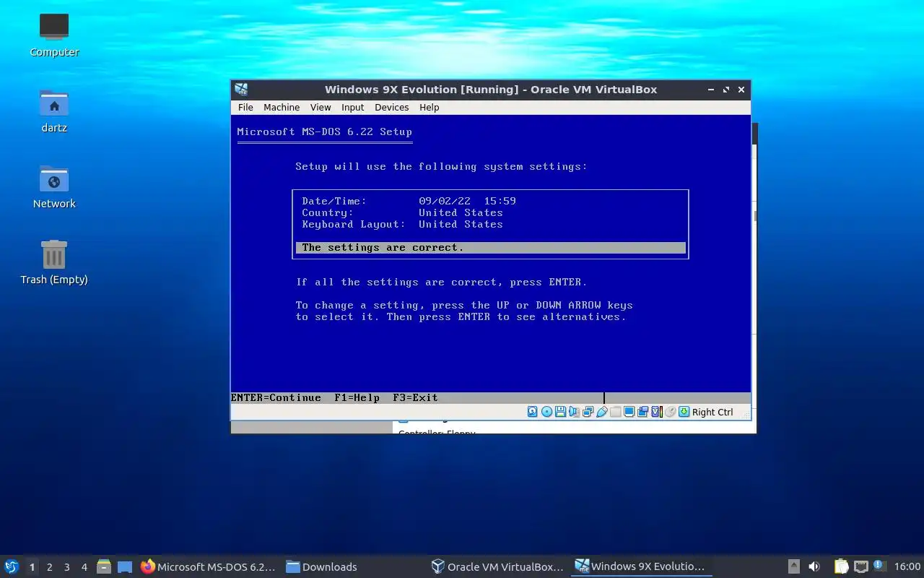Click the floppy disk indicator in status bar
This screenshot has height=578, width=924.
point(560,412)
